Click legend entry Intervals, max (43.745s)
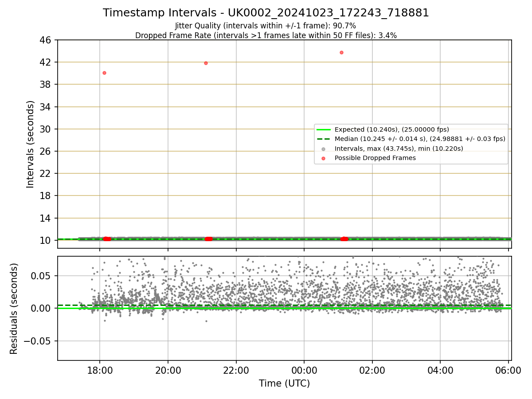 coord(399,149)
